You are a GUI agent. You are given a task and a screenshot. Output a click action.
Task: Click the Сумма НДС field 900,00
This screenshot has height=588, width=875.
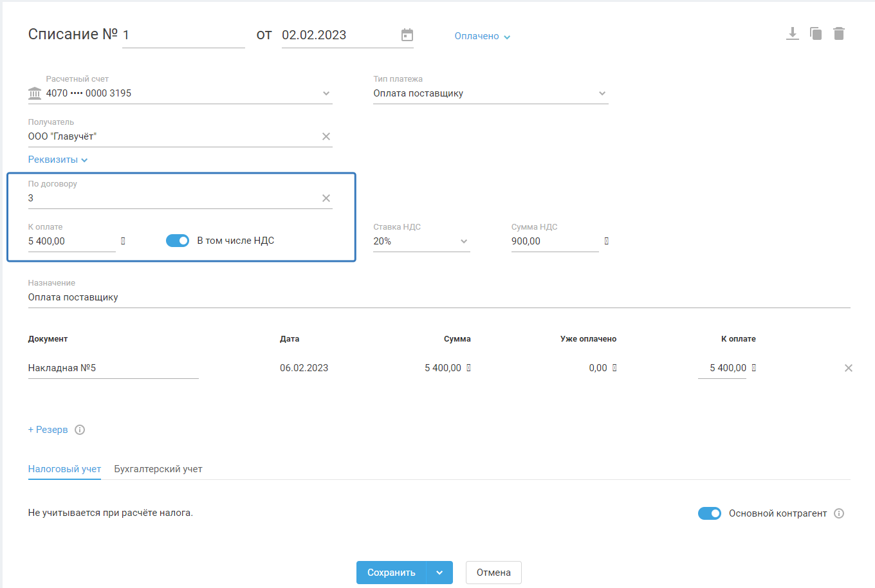(555, 241)
